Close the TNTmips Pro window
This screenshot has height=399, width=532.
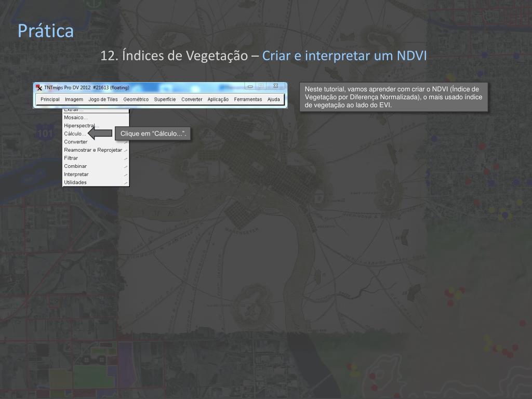click(276, 86)
